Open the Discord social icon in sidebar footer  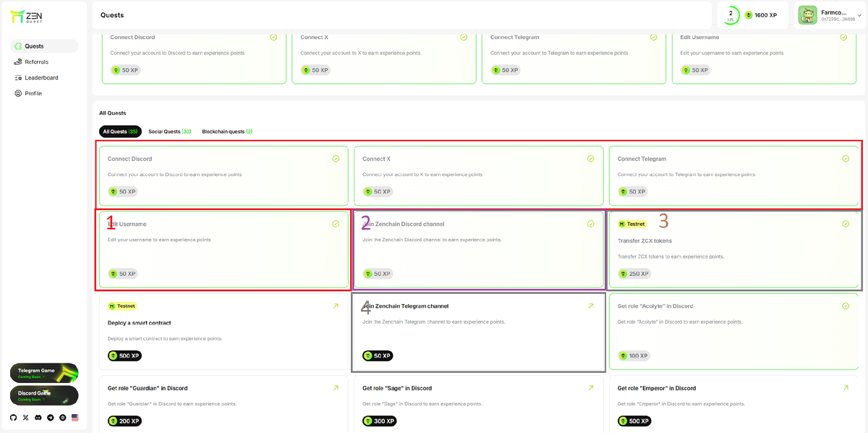click(x=38, y=418)
